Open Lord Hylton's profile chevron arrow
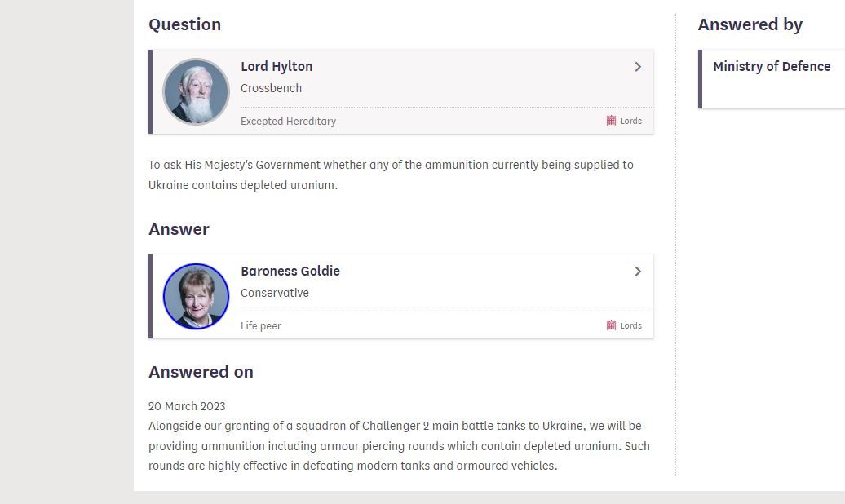This screenshot has height=504, width=845. coord(638,67)
